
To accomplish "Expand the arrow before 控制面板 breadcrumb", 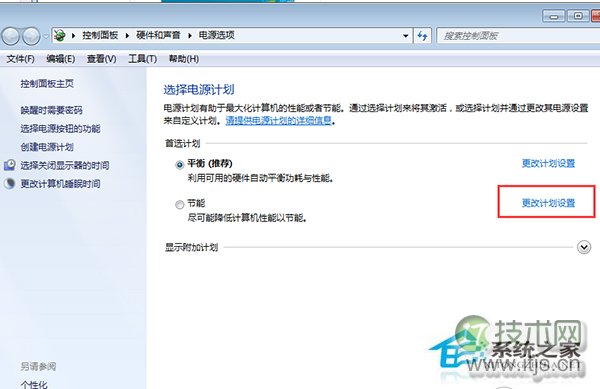I will click(x=73, y=36).
